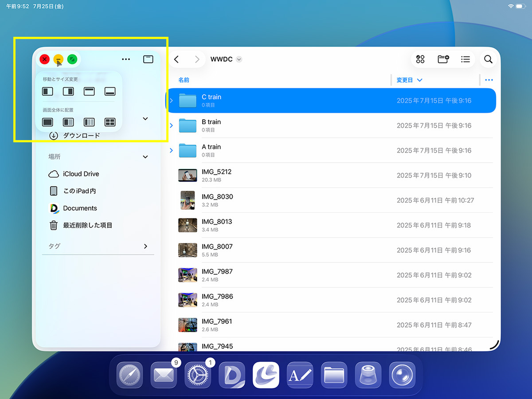Go back with the left chevron
The width and height of the screenshot is (532, 399).
coord(176,59)
